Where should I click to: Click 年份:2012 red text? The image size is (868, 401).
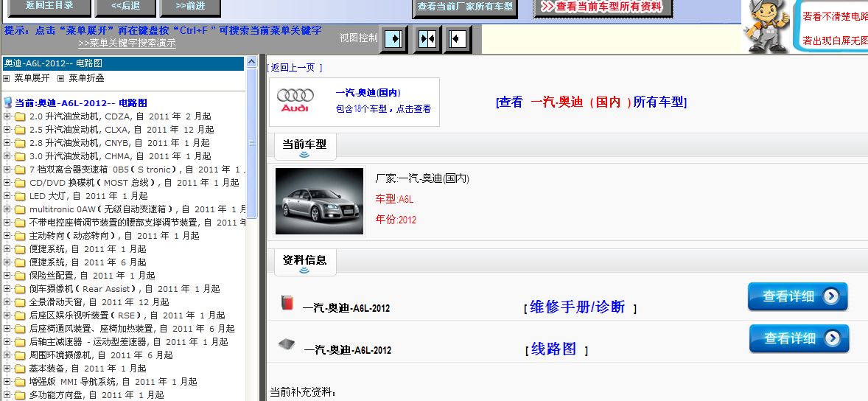click(396, 220)
